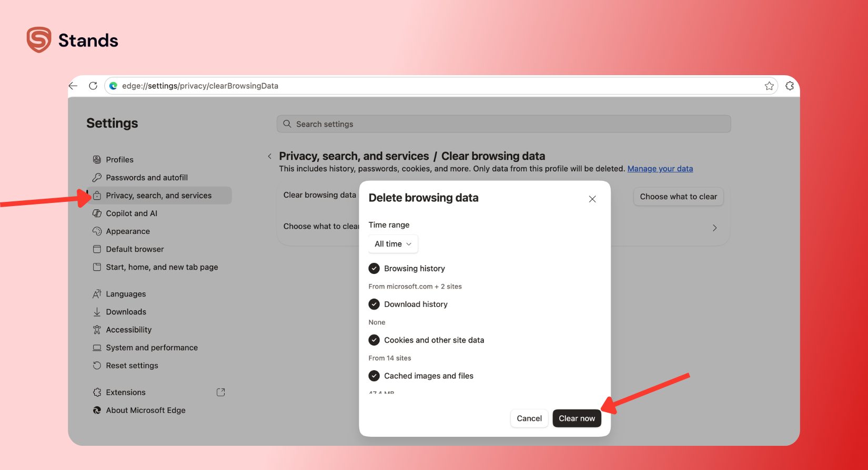Viewport: 868px width, 470px height.
Task: Click the Privacy lock icon in sidebar
Action: [x=97, y=195]
